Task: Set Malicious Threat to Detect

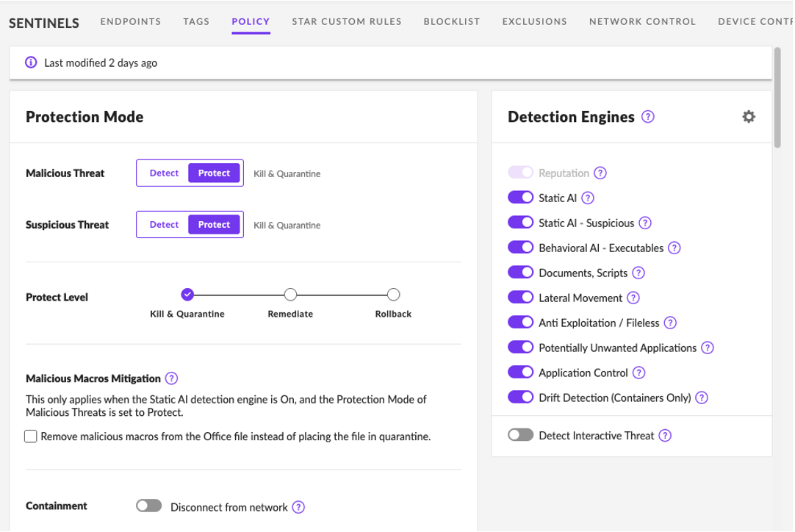Action: click(164, 173)
